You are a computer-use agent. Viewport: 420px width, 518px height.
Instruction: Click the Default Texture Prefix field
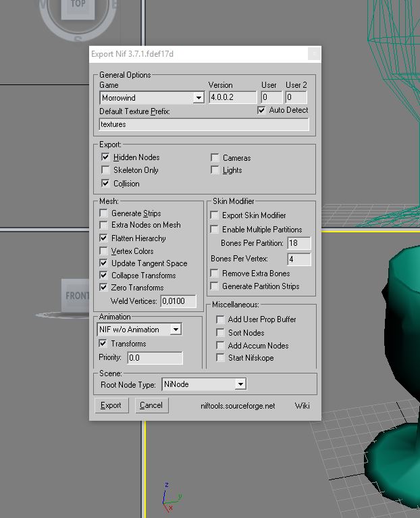pos(204,124)
